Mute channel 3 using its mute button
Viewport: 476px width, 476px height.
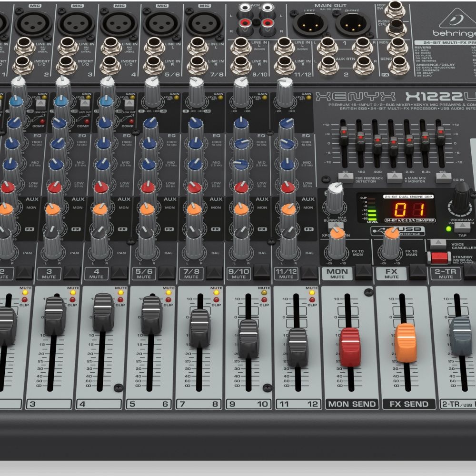tap(73, 272)
